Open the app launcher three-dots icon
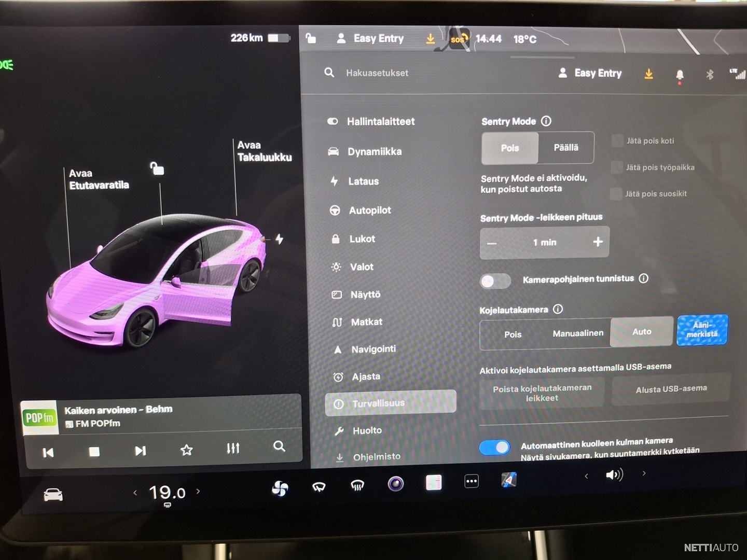 [x=471, y=482]
